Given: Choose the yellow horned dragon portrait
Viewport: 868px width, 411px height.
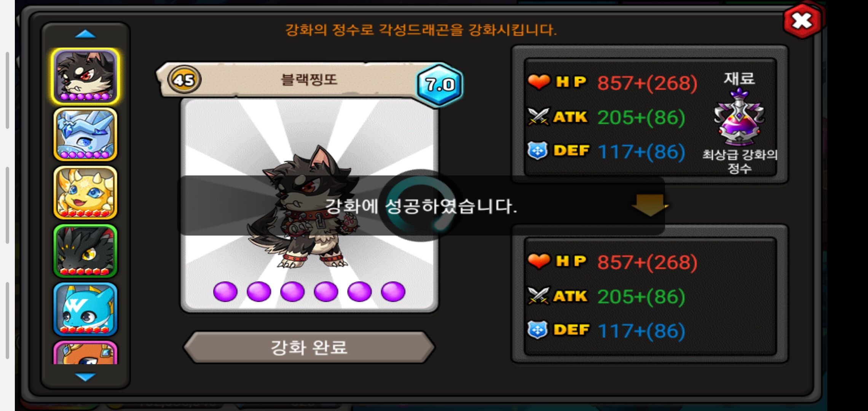Looking at the screenshot, I should pos(85,193).
